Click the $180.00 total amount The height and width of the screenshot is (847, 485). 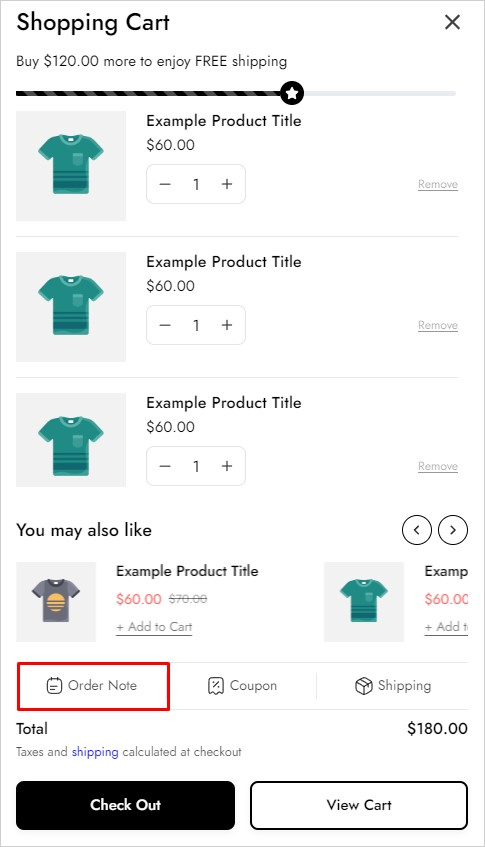pyautogui.click(x=437, y=729)
